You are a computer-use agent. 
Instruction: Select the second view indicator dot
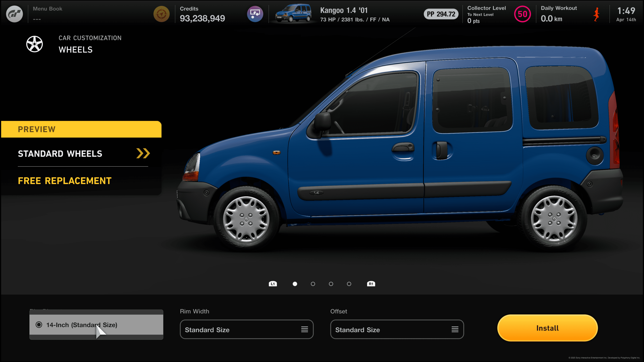click(313, 284)
